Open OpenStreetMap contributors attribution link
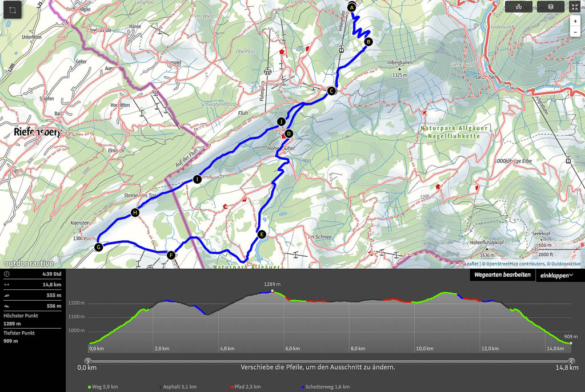This screenshot has height=392, width=585. pyautogui.click(x=513, y=264)
